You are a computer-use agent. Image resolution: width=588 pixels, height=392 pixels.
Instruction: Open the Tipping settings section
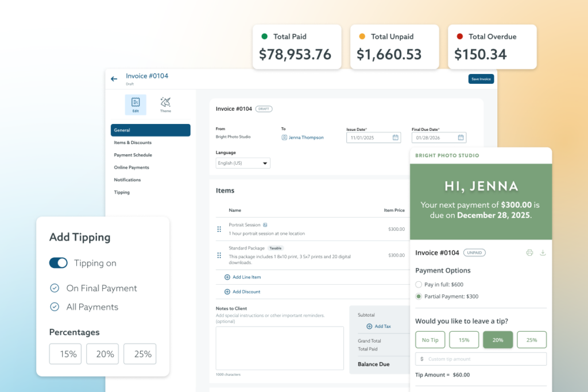tap(121, 192)
